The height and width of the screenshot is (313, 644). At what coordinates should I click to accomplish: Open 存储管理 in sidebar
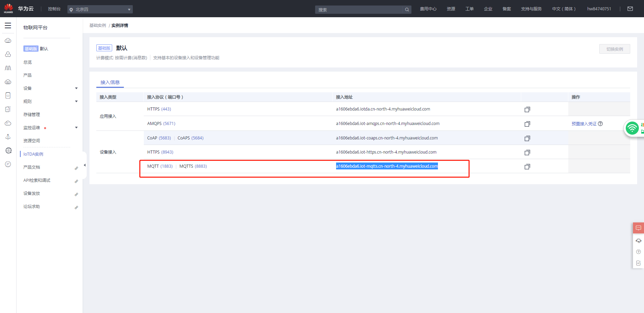point(32,115)
